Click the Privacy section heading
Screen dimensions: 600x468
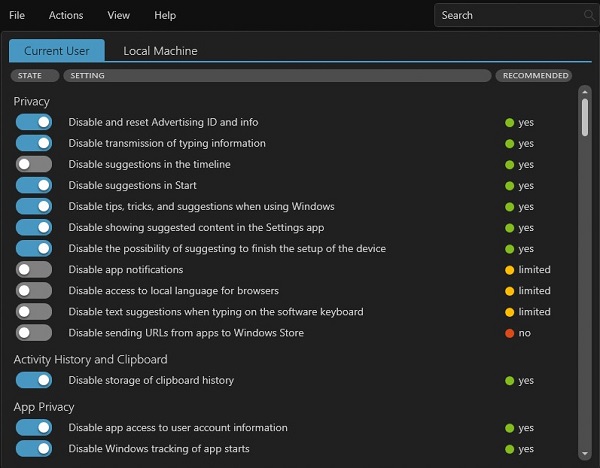point(31,101)
